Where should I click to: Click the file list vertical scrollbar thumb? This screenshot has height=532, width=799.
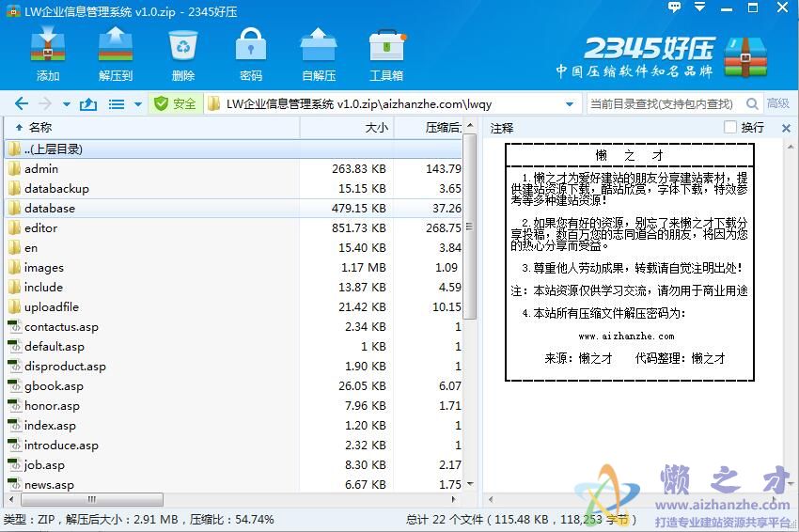(470, 227)
